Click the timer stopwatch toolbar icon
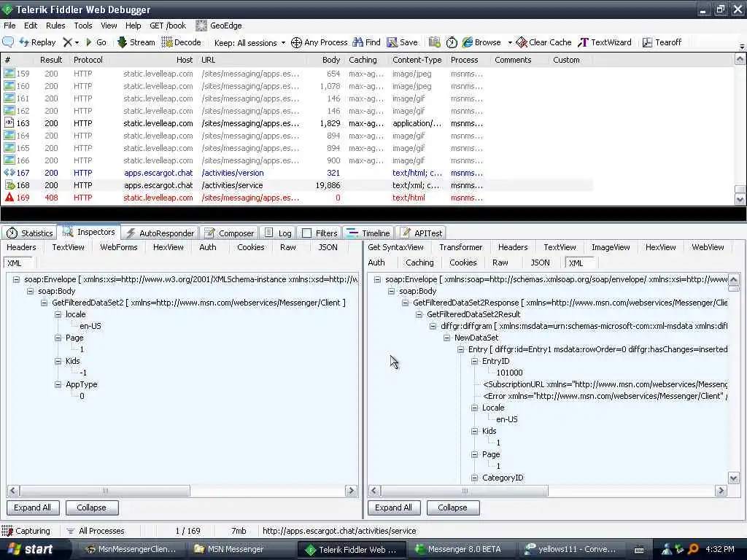 point(452,42)
